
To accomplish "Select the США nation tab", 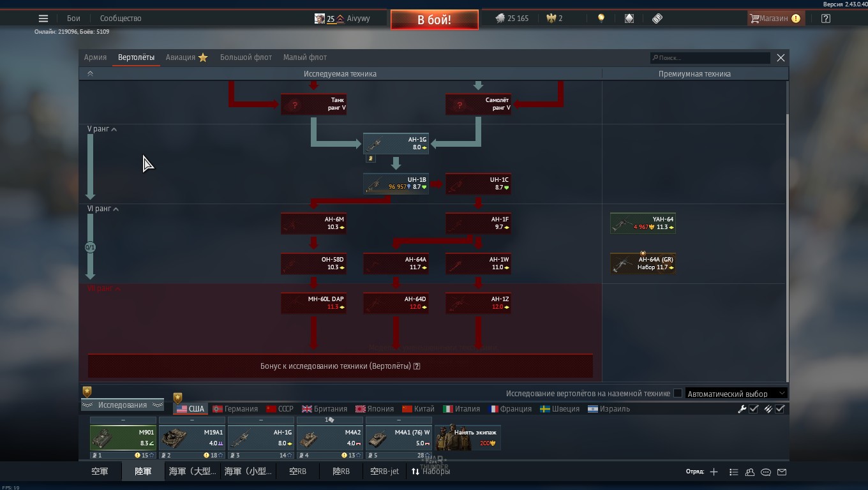I will 190,409.
